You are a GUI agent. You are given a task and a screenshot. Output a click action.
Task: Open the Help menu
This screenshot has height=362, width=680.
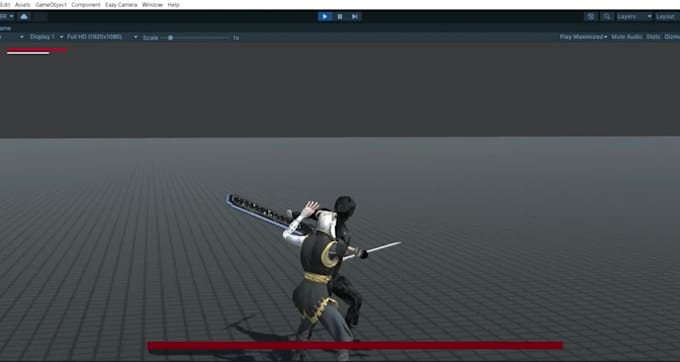(173, 5)
